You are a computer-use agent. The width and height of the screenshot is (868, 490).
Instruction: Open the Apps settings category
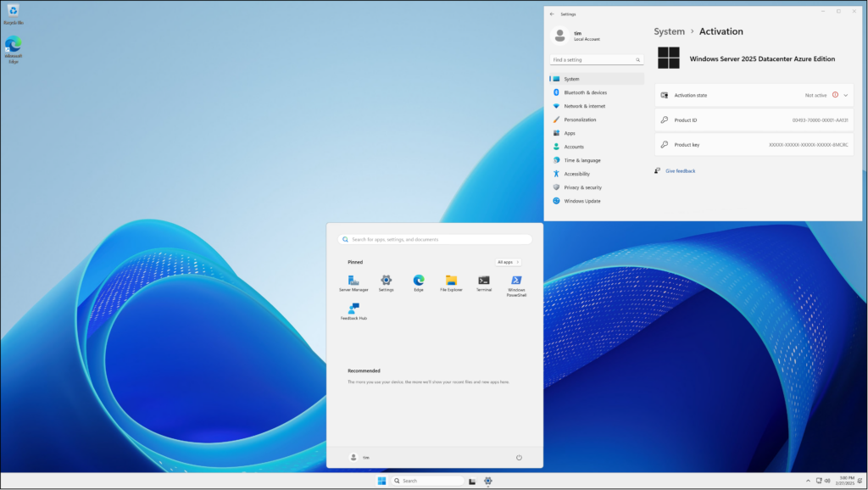pos(597,133)
